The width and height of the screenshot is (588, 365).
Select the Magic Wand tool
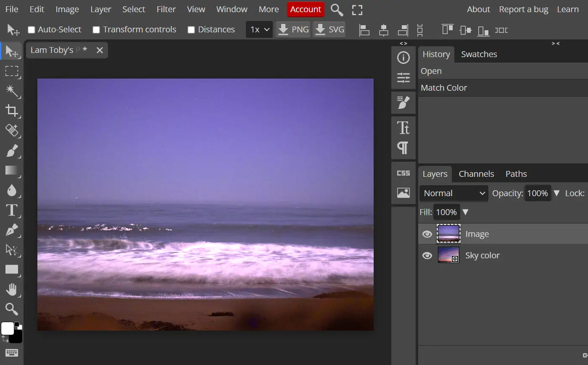(x=11, y=91)
